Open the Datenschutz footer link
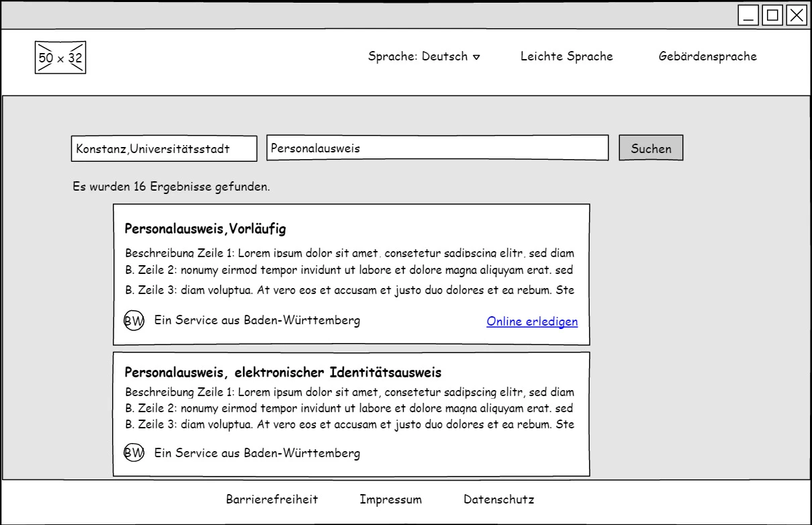Image resolution: width=812 pixels, height=525 pixels. (499, 499)
